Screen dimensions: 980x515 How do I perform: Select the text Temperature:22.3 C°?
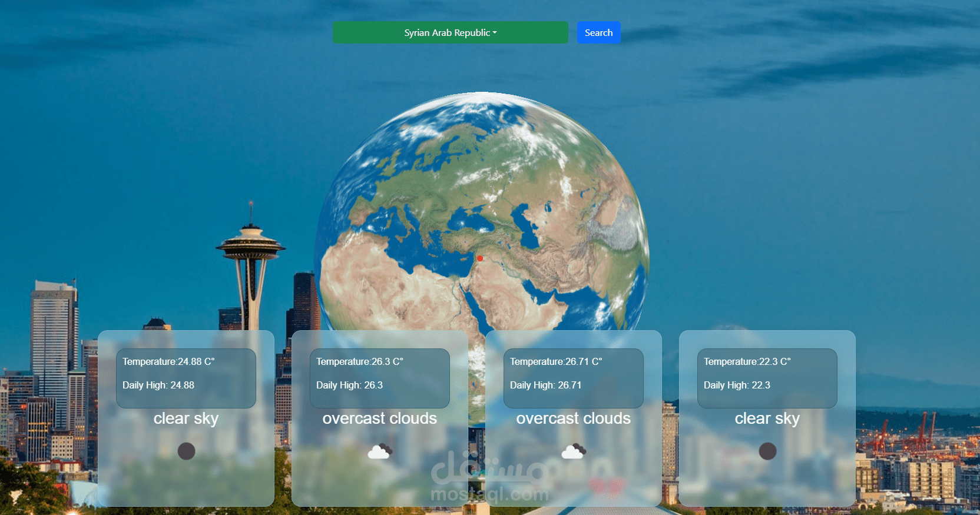point(747,361)
